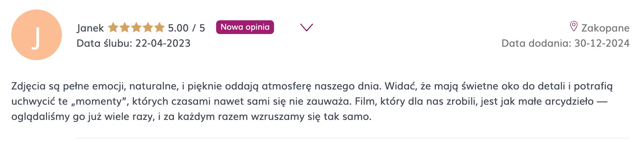This screenshot has height=142, width=644.
Task: Click the fifth gold rating star
Action: pyautogui.click(x=159, y=28)
